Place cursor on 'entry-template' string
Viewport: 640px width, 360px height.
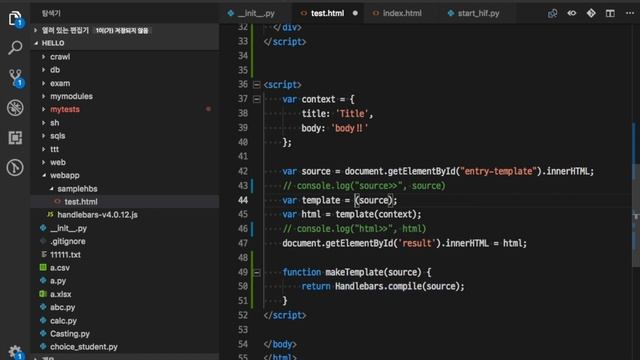498,171
